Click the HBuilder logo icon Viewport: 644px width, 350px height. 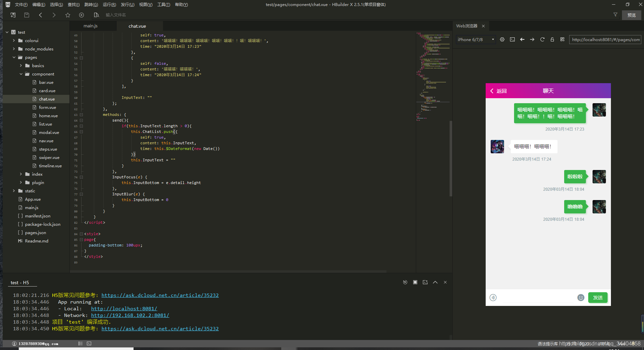(x=8, y=5)
